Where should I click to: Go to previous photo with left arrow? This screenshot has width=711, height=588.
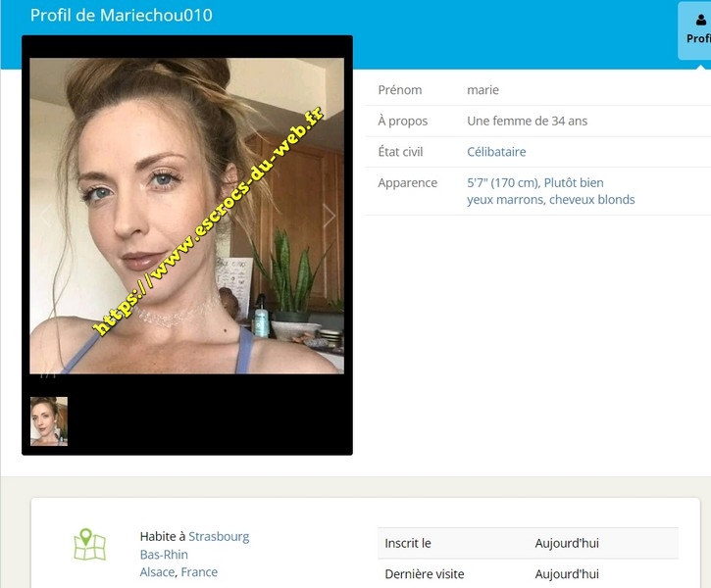[x=44, y=216]
